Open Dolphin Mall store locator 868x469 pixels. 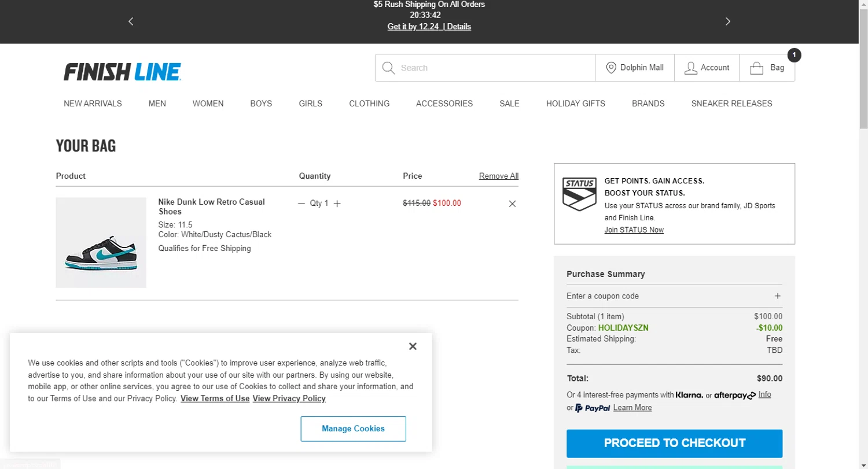pos(635,68)
